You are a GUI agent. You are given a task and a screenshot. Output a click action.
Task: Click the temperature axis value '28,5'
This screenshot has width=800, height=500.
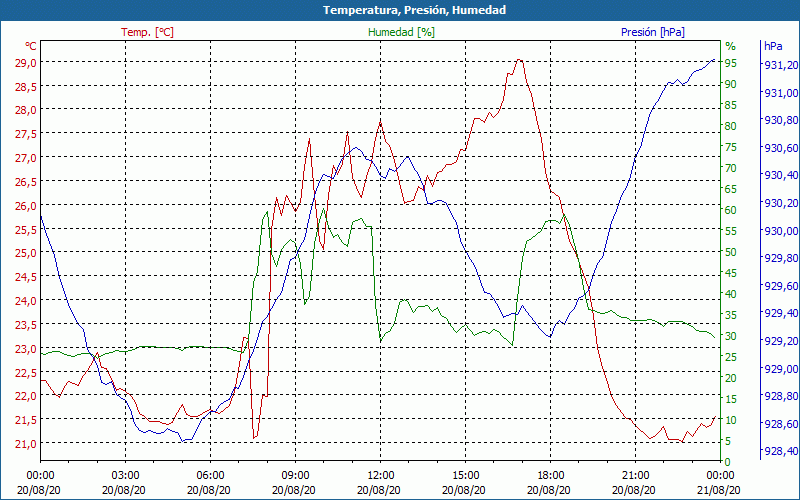point(25,87)
